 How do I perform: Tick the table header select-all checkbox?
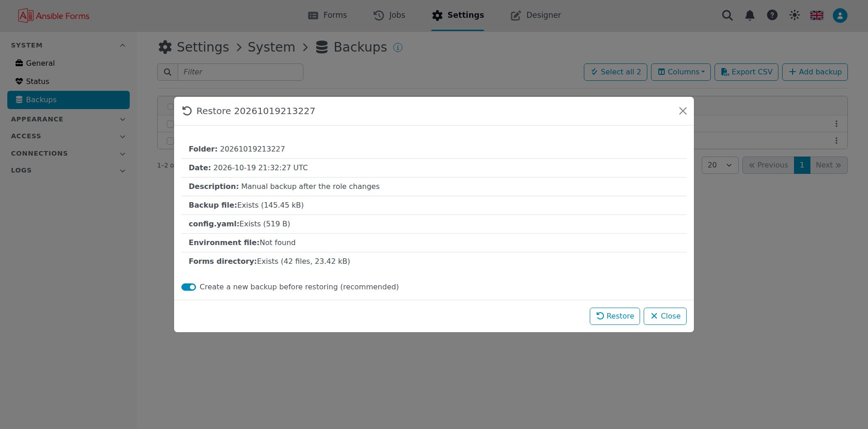point(170,106)
